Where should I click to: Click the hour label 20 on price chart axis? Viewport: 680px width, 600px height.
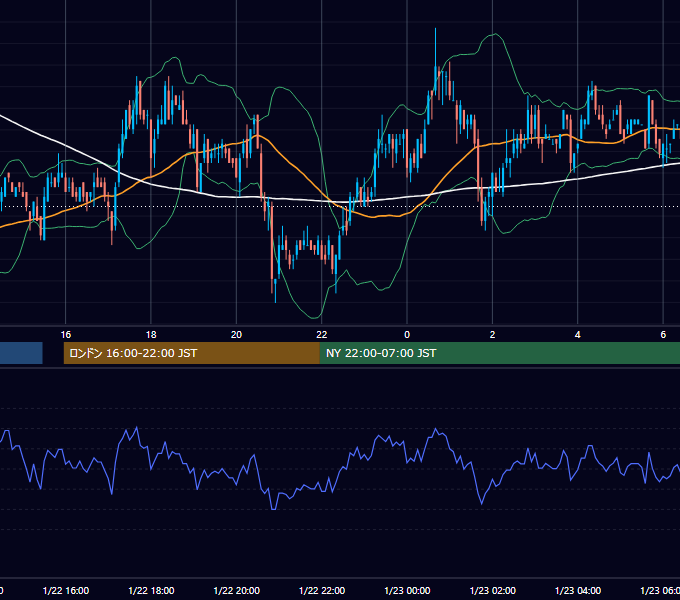[236, 335]
